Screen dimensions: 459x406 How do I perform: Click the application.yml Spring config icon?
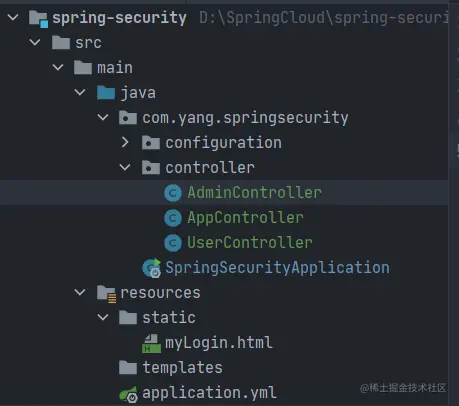129,394
